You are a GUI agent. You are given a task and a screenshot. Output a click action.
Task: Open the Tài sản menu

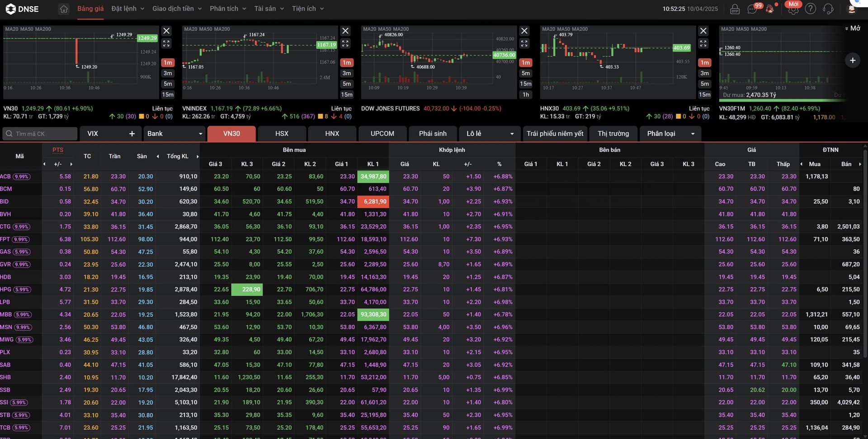click(x=269, y=9)
